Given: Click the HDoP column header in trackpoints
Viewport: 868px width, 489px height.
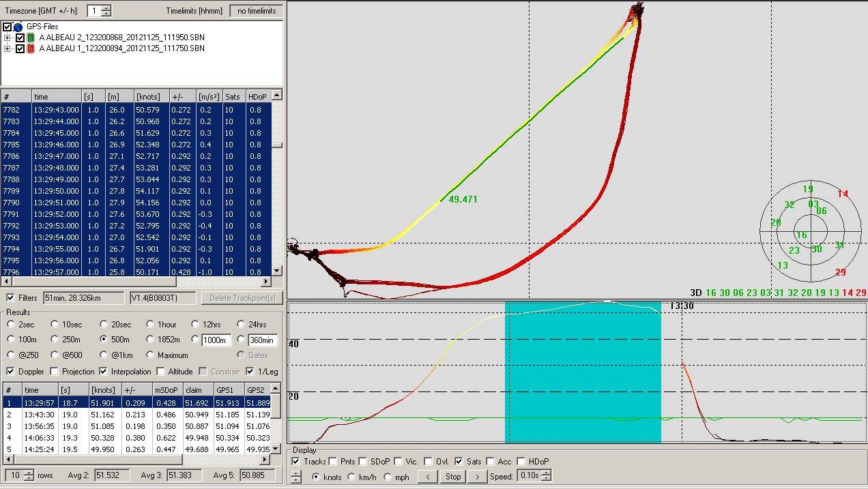Looking at the screenshot, I should click(257, 97).
